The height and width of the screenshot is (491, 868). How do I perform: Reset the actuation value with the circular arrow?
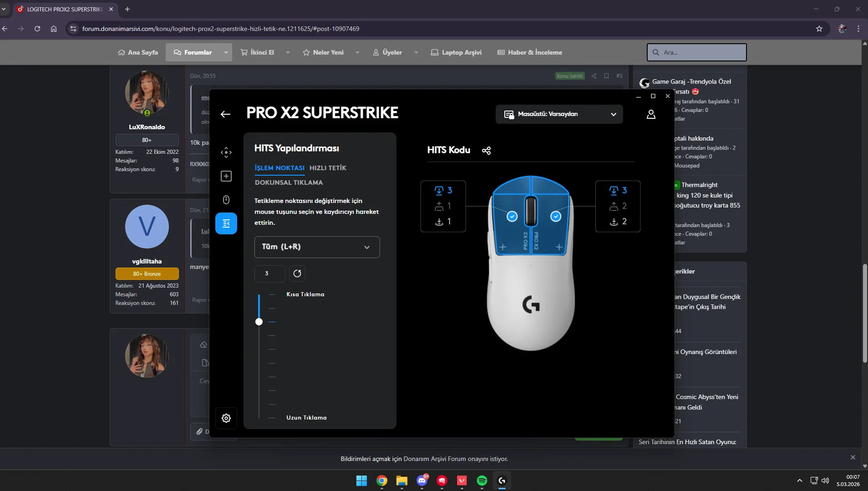297,273
